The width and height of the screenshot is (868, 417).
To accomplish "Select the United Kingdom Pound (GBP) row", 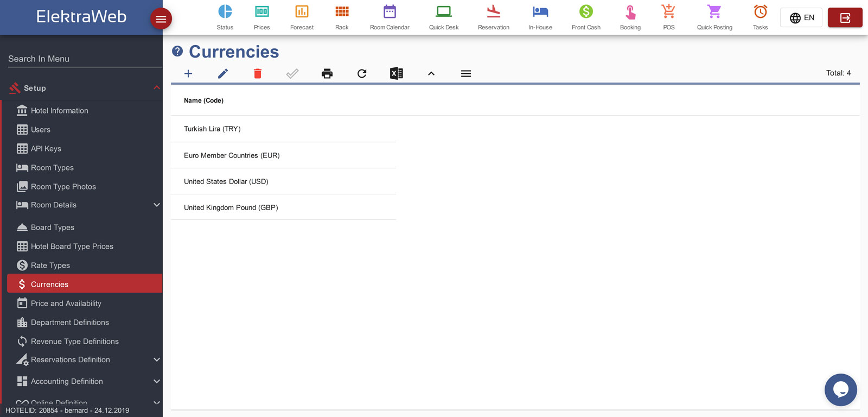I will click(x=283, y=207).
